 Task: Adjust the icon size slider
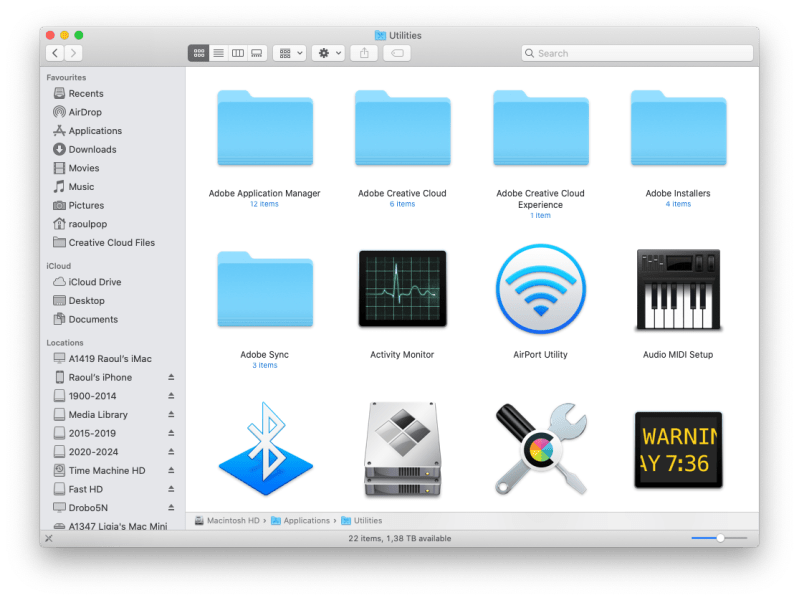point(720,538)
